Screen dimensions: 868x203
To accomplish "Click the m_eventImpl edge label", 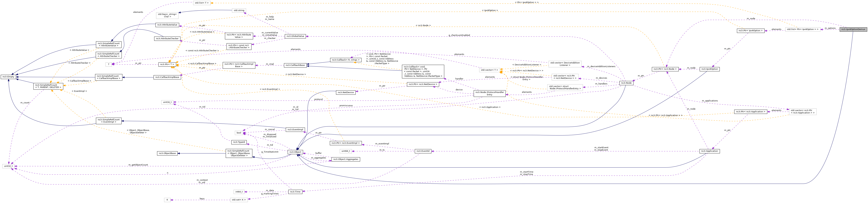I will click(x=382, y=144).
